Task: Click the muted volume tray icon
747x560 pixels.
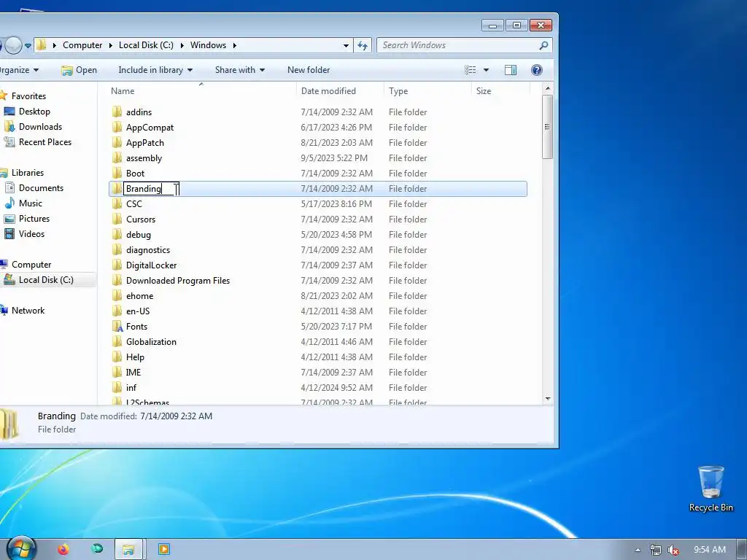Action: tap(673, 550)
